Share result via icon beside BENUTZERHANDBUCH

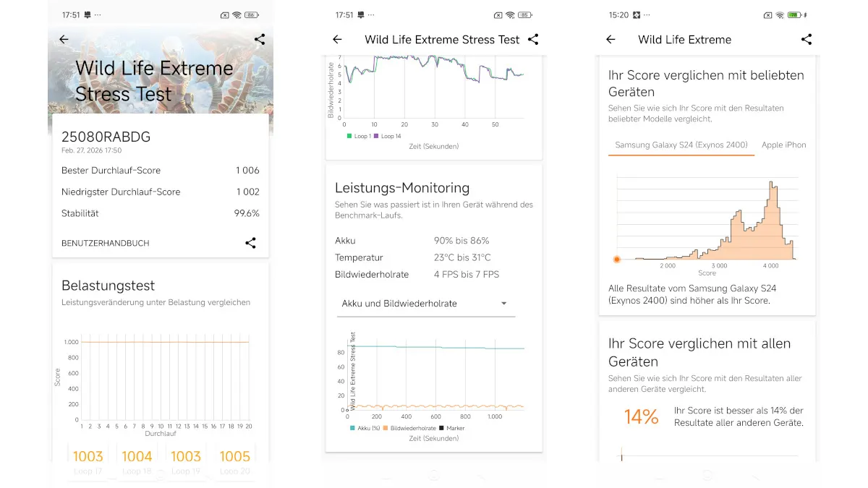250,243
